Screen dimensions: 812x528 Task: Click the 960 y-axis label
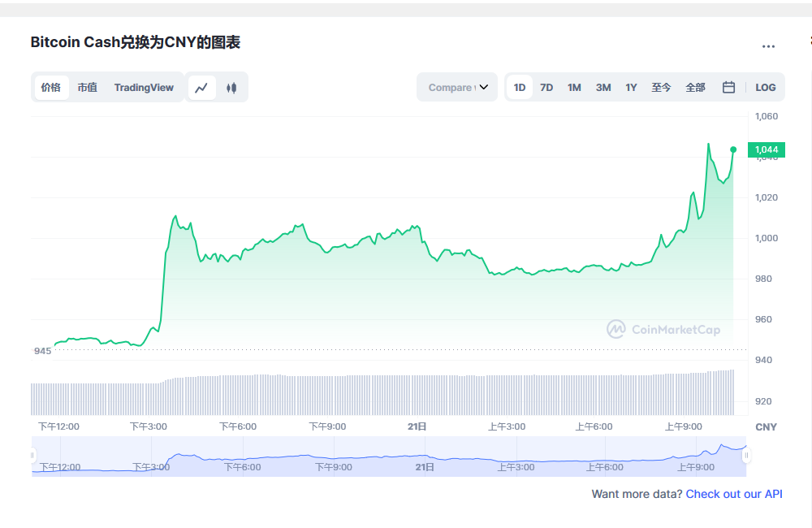tap(763, 319)
